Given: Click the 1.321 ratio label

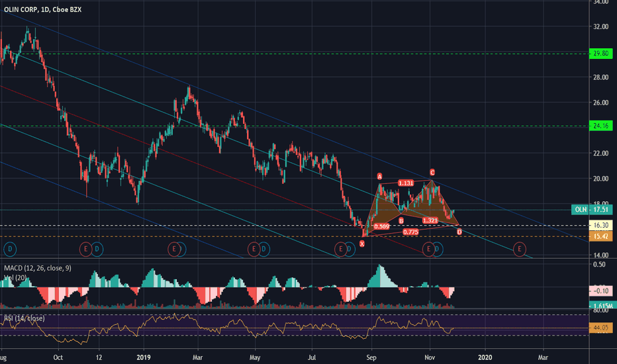Looking at the screenshot, I should 430,220.
